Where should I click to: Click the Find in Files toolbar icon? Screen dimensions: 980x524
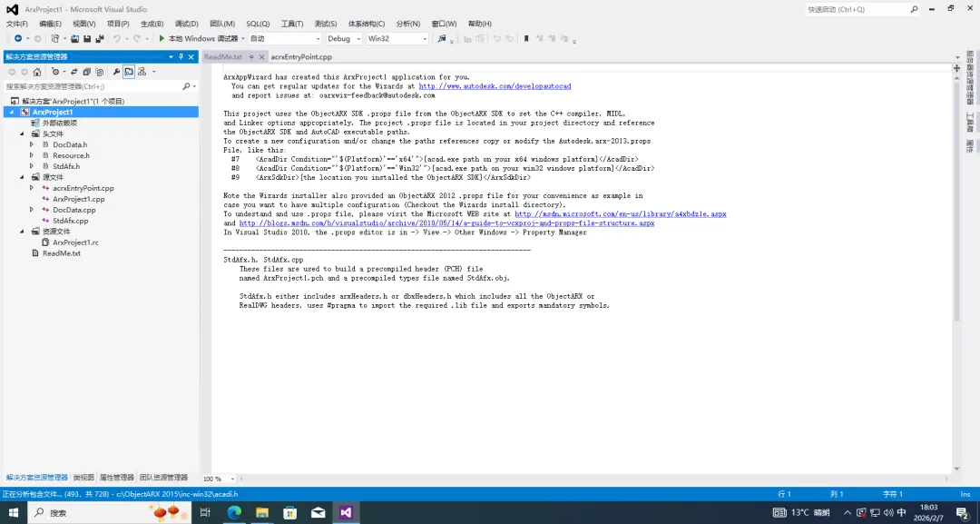tap(442, 39)
